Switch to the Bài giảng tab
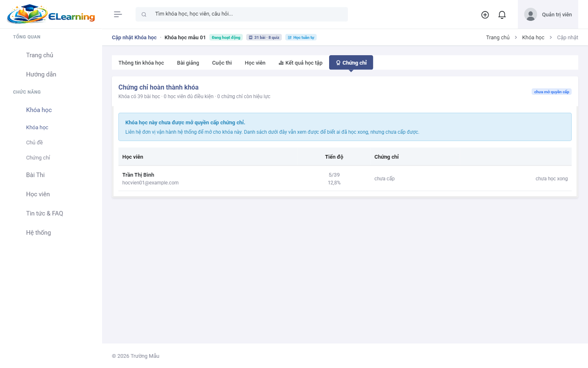Screen dimensions: 588x368 pos(188,63)
